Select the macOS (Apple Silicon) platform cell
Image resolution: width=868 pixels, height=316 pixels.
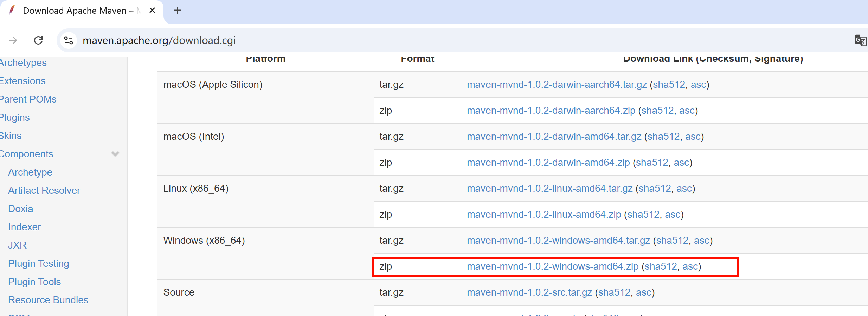(x=265, y=98)
